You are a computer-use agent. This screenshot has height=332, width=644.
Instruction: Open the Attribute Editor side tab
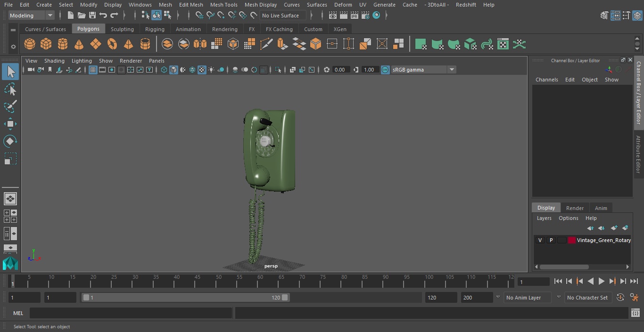(x=638, y=154)
